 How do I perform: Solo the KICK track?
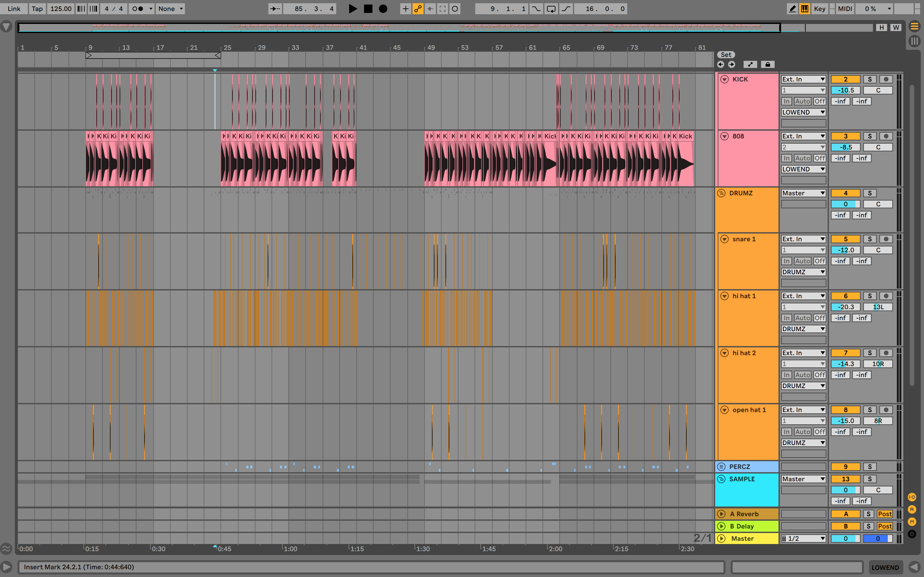click(869, 79)
